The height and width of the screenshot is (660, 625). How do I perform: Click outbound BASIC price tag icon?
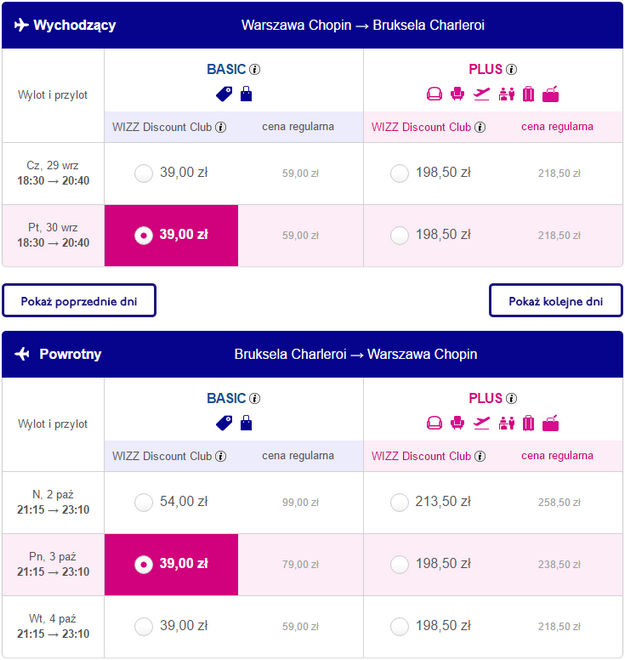point(224,94)
